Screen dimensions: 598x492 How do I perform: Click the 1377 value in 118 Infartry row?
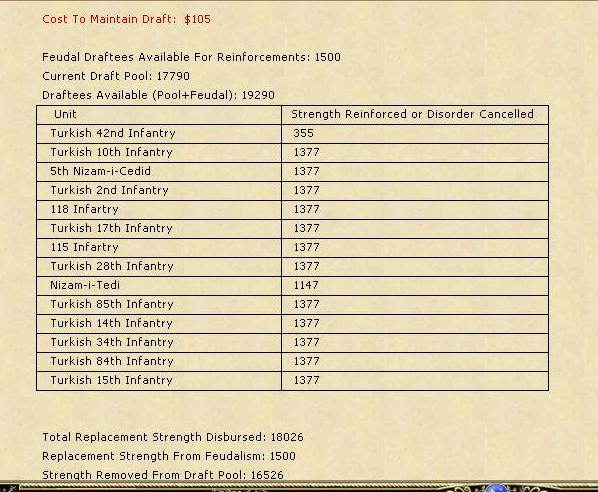tap(306, 209)
